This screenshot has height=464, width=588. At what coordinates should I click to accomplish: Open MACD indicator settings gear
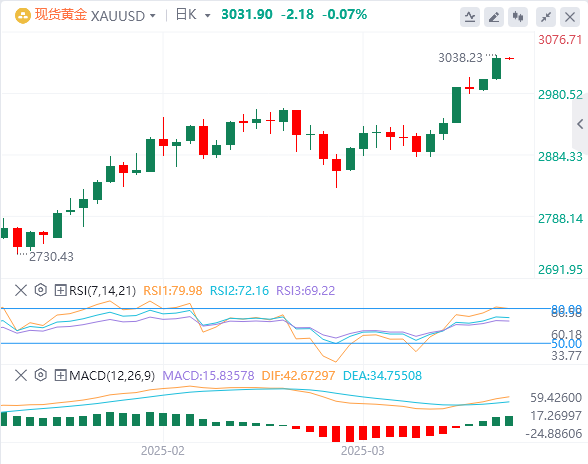[40, 375]
